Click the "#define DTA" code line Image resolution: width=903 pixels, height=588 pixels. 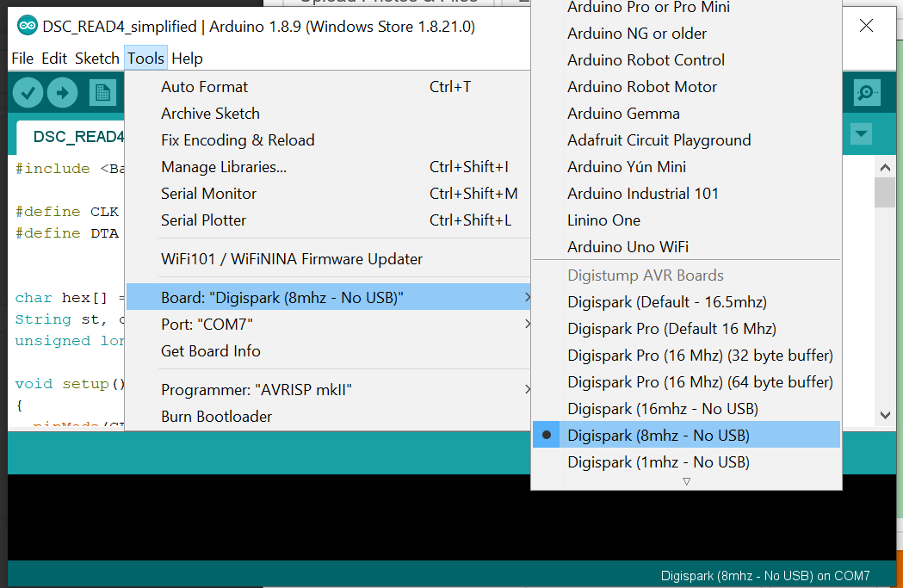click(x=67, y=233)
